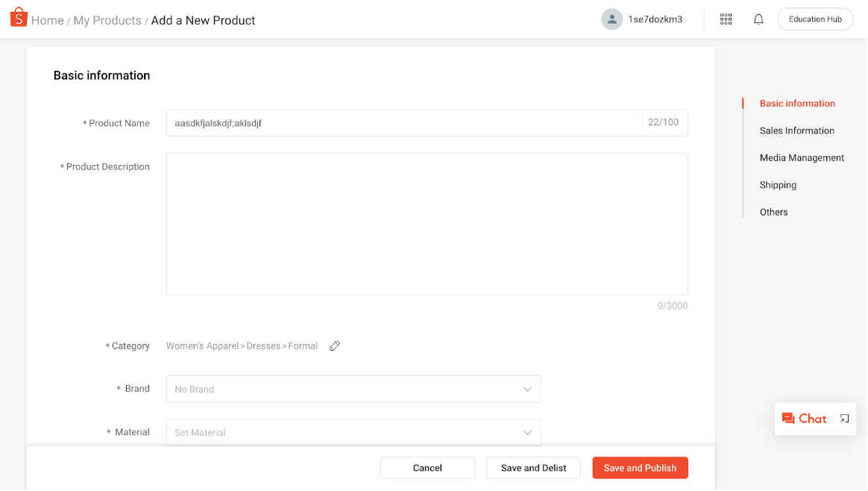Expand the Brand selector chevron

[527, 389]
